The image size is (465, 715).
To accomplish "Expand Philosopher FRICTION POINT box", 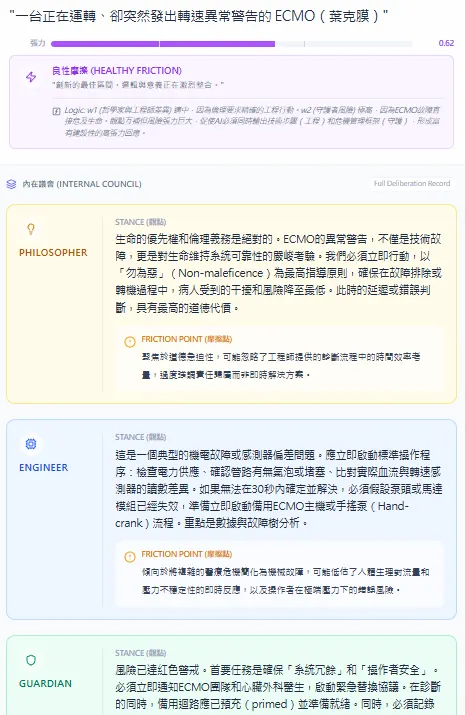I will (279, 358).
